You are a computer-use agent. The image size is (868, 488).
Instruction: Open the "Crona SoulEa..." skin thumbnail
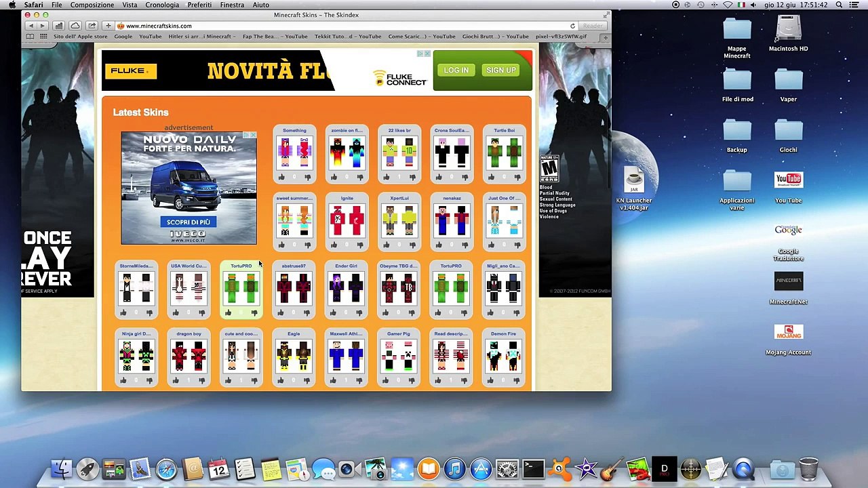point(452,152)
